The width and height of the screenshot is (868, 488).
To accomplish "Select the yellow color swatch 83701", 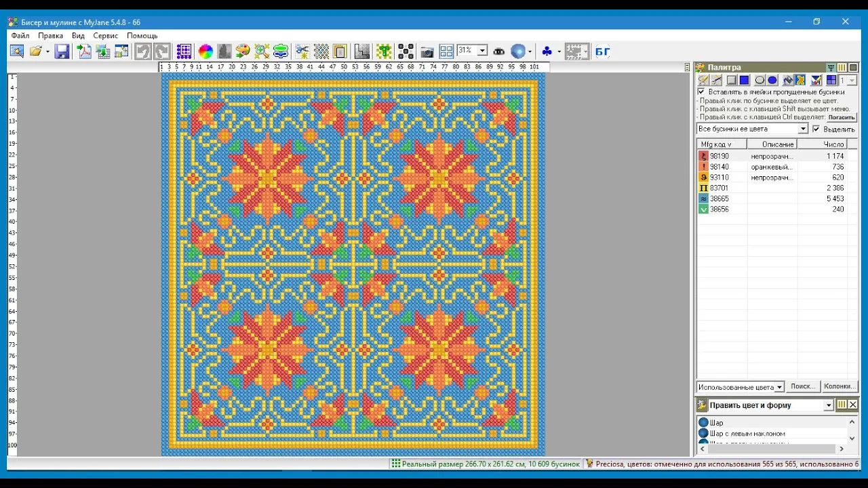I will click(703, 188).
